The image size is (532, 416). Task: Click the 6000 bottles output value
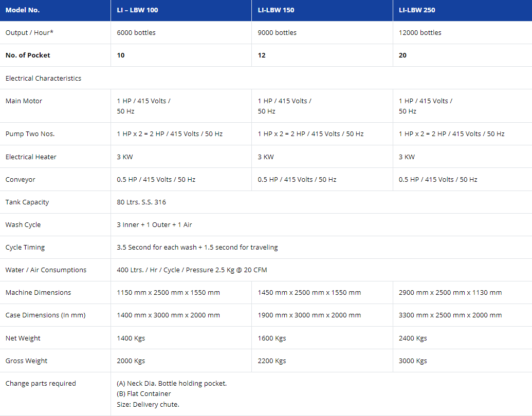(x=136, y=33)
